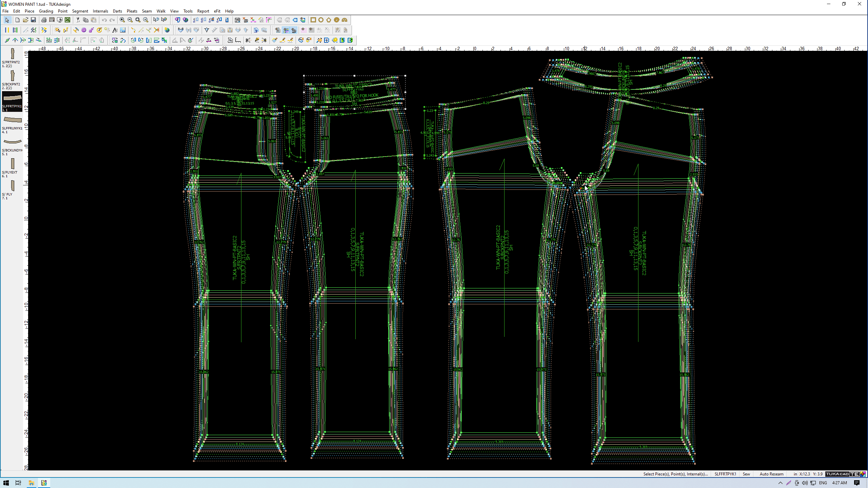Screen dimensions: 868x488
Task: Toggle Auto Reseam in status bar
Action: tap(771, 474)
